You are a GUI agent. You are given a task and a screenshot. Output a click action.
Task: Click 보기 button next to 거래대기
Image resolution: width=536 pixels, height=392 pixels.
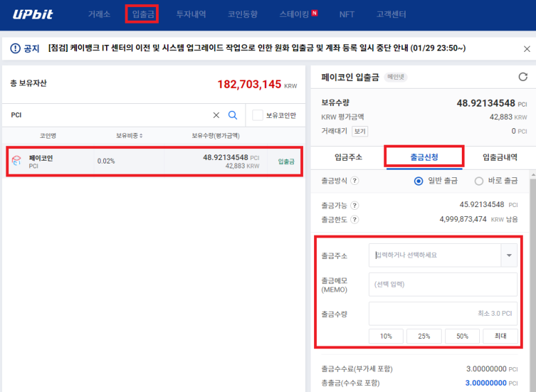(x=360, y=131)
